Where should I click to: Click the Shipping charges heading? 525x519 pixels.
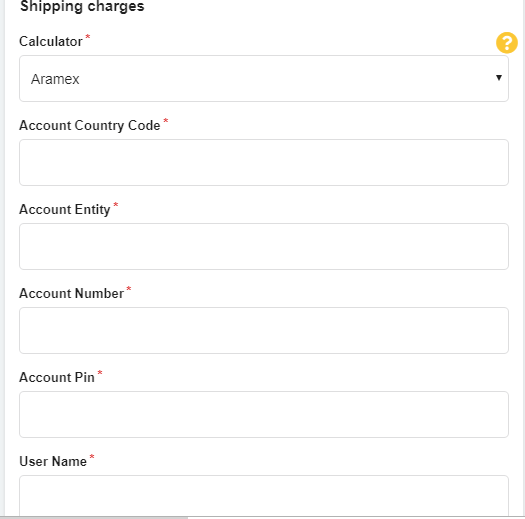point(82,6)
